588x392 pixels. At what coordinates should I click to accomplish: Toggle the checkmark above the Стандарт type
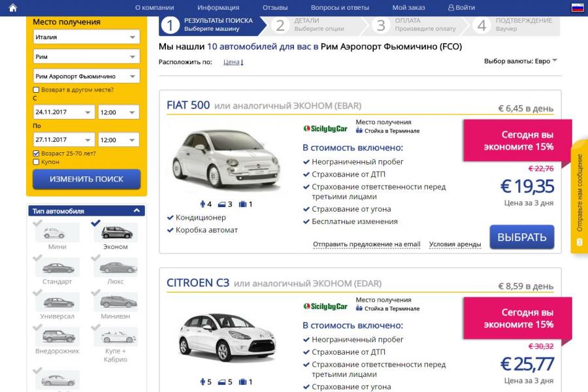click(37, 257)
